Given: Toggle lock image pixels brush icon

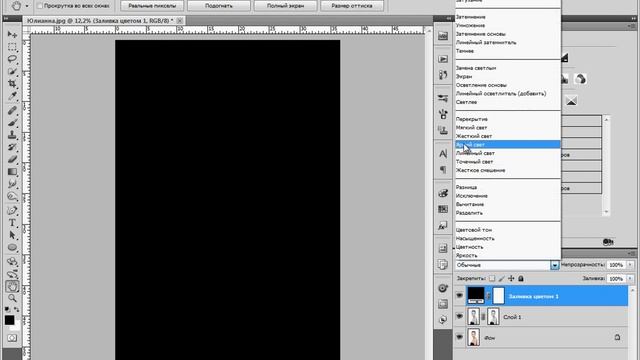Looking at the screenshot, I should [502, 278].
